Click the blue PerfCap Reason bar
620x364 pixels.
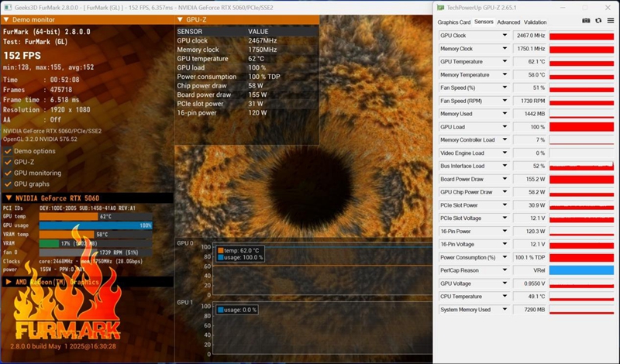pyautogui.click(x=581, y=270)
